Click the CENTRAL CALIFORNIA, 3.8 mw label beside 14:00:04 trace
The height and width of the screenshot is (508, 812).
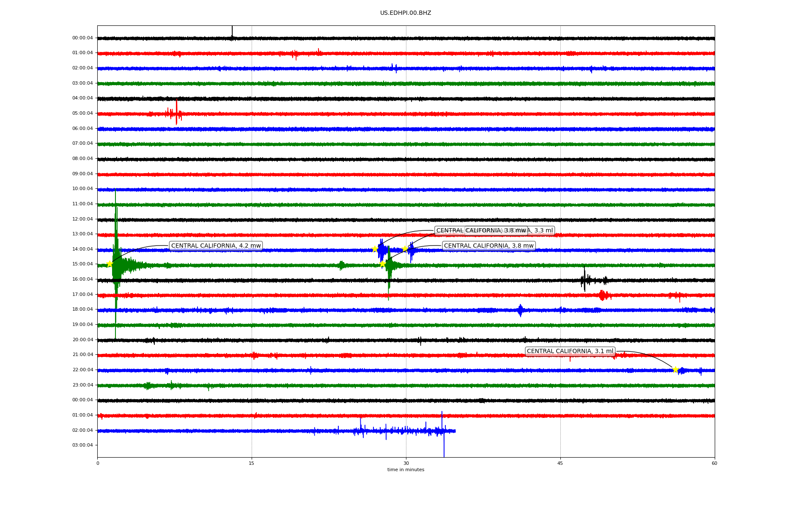(488, 246)
